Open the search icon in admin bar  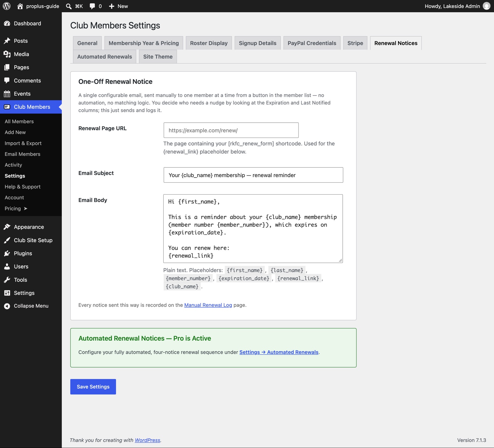(69, 6)
